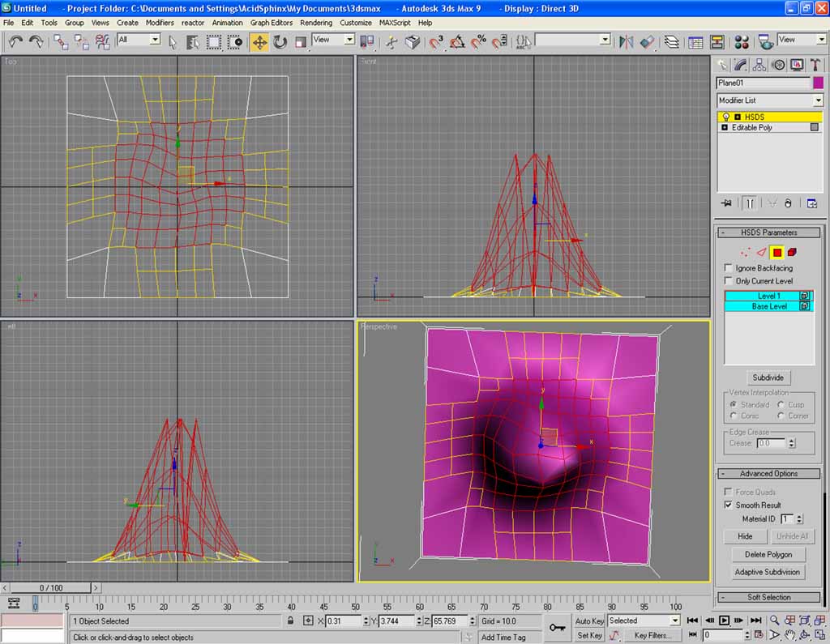Click the Undo arrow icon
Viewport: 830px width, 644px height.
click(15, 41)
